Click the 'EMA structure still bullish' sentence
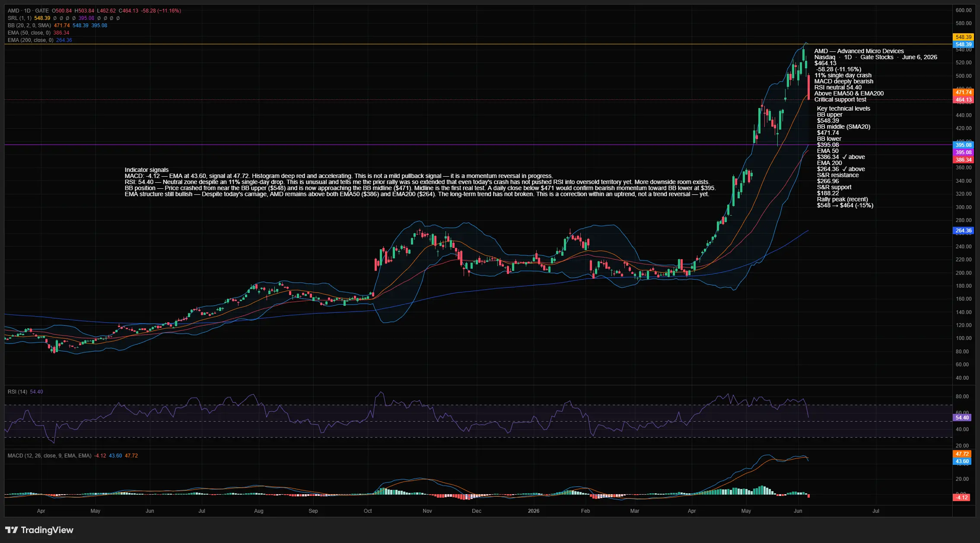The image size is (980, 543). pyautogui.click(x=417, y=194)
